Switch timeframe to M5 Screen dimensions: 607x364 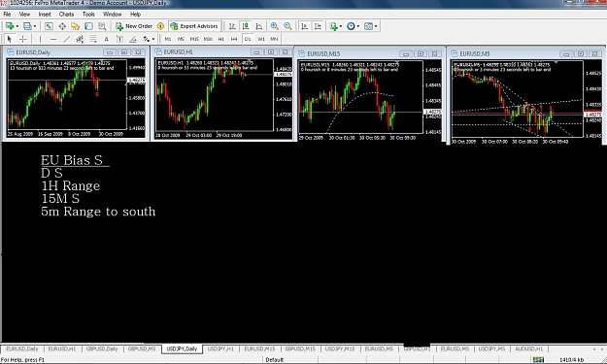181,39
